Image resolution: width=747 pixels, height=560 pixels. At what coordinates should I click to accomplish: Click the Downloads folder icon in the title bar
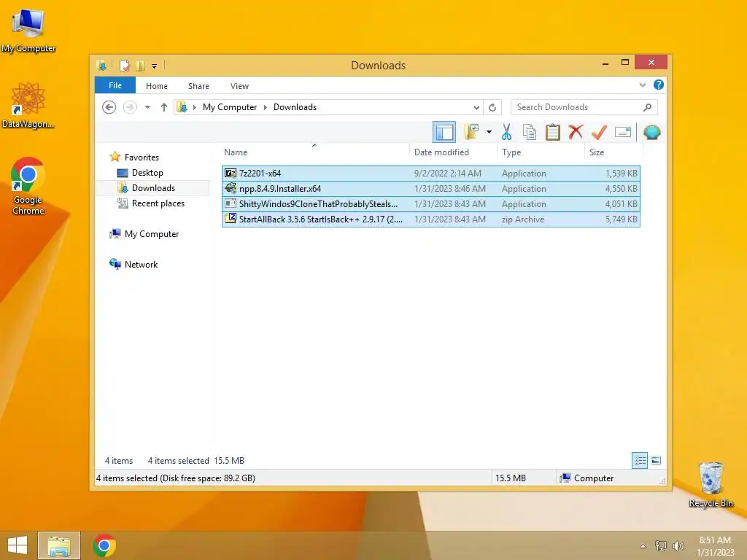point(102,65)
